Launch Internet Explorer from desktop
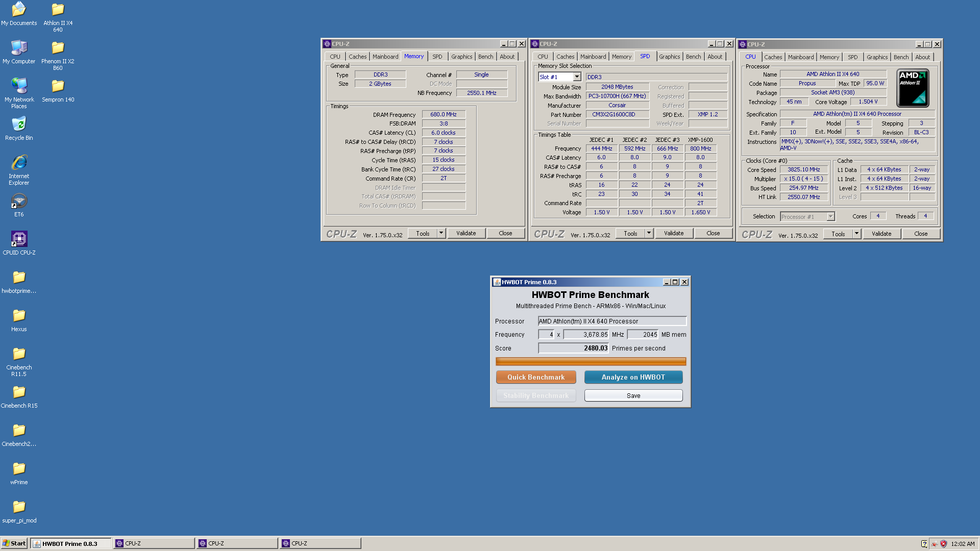Image resolution: width=980 pixels, height=551 pixels. [x=19, y=170]
